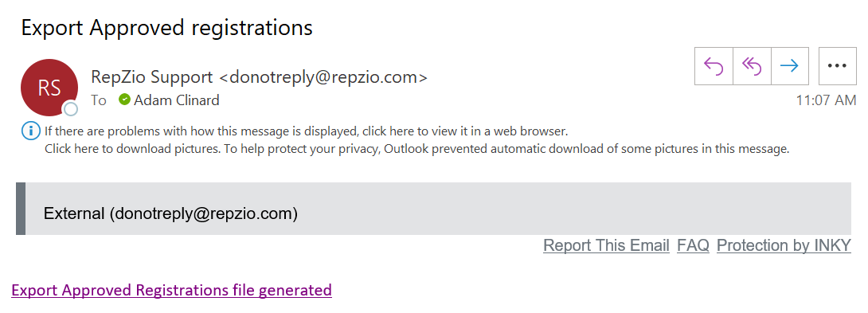Click the sender presence status circle
This screenshot has height=313, width=868.
point(71,109)
